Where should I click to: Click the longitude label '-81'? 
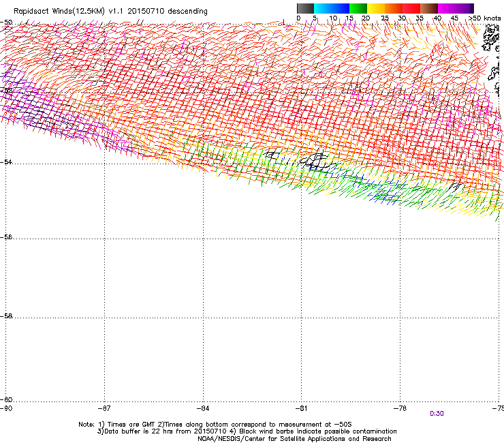tap(301, 408)
